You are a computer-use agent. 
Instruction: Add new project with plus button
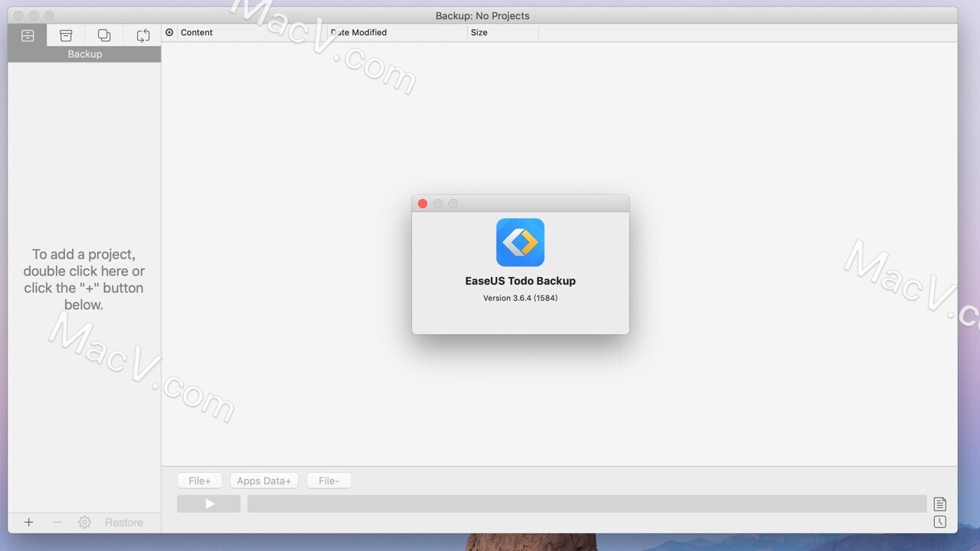tap(29, 522)
